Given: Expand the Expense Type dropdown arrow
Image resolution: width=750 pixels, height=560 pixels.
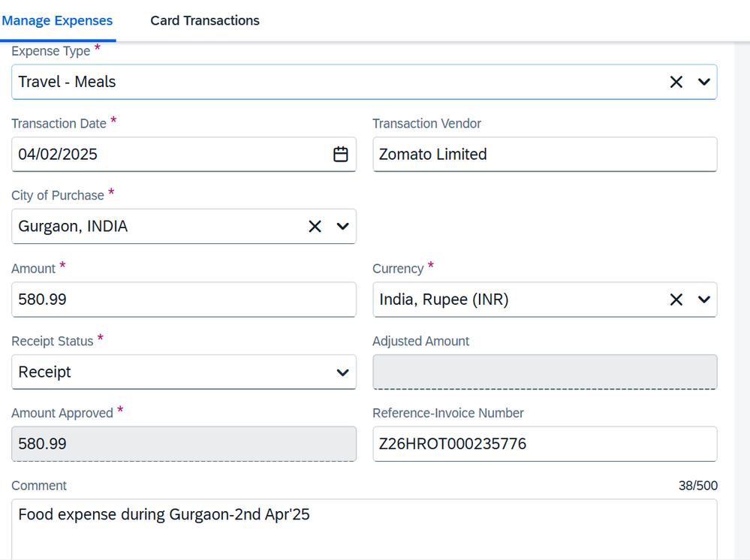Looking at the screenshot, I should [x=703, y=82].
